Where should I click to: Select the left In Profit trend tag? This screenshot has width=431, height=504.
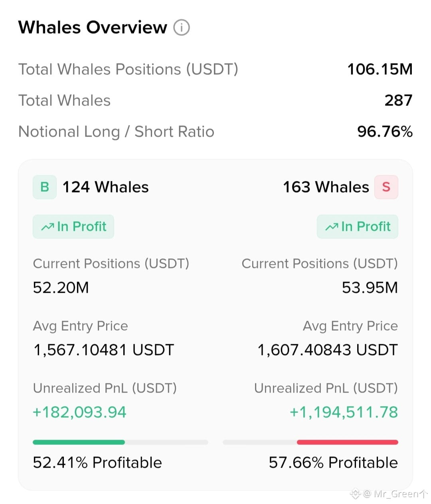(73, 226)
